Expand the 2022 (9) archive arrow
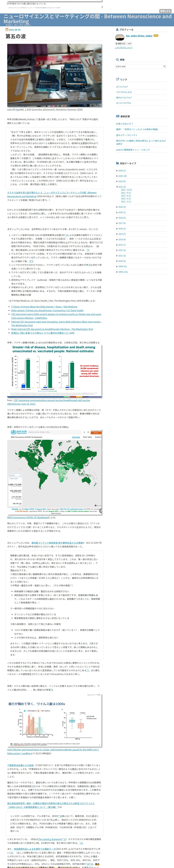Viewport: 174px width, 868px height. (x=117, y=181)
